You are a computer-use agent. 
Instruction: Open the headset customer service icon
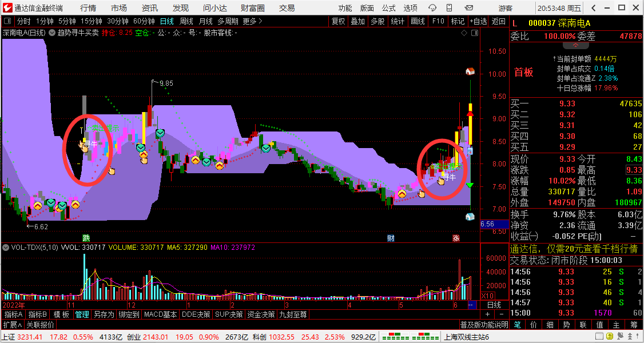[432, 7]
